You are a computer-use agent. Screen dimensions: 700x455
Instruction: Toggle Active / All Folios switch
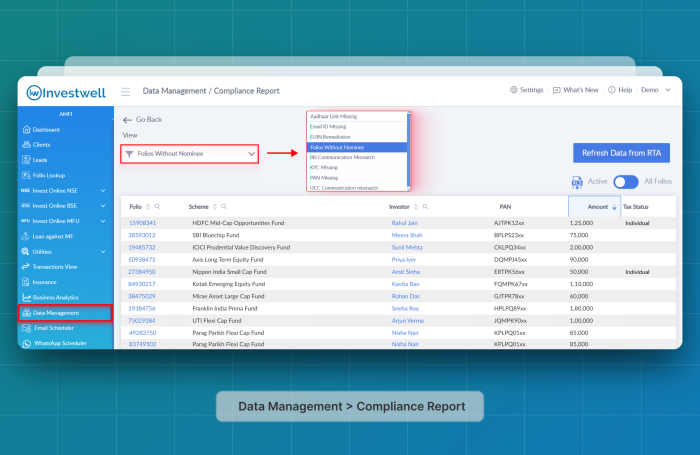pos(625,182)
